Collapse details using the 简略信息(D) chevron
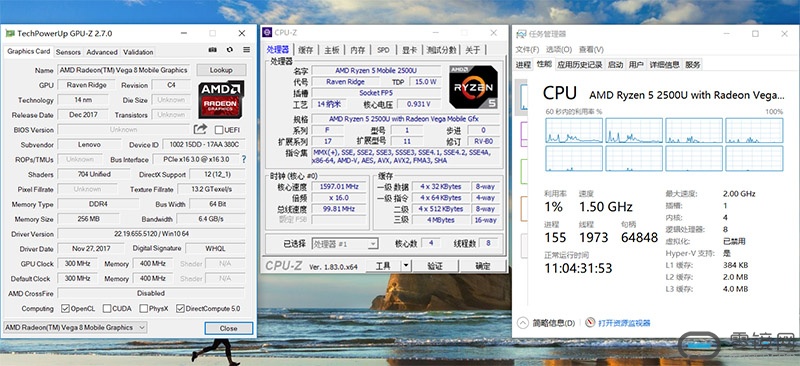Viewport: 800px width, 366px height. click(523, 323)
